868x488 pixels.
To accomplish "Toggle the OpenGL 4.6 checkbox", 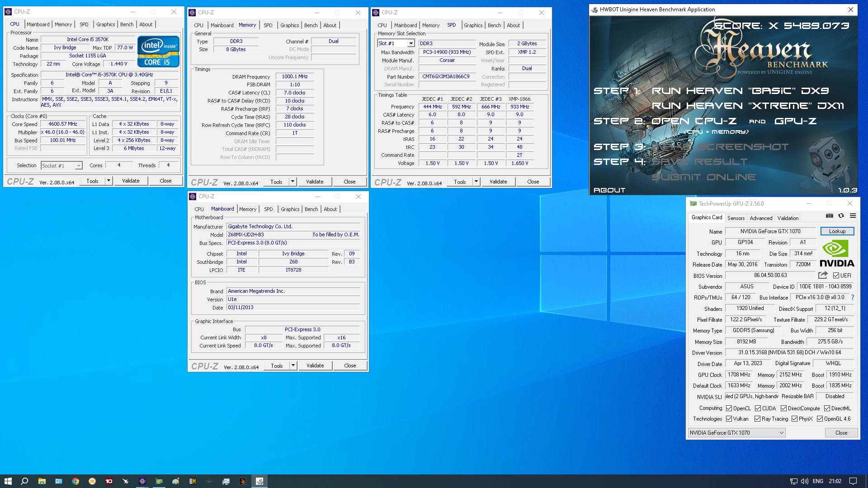I will tap(820, 419).
